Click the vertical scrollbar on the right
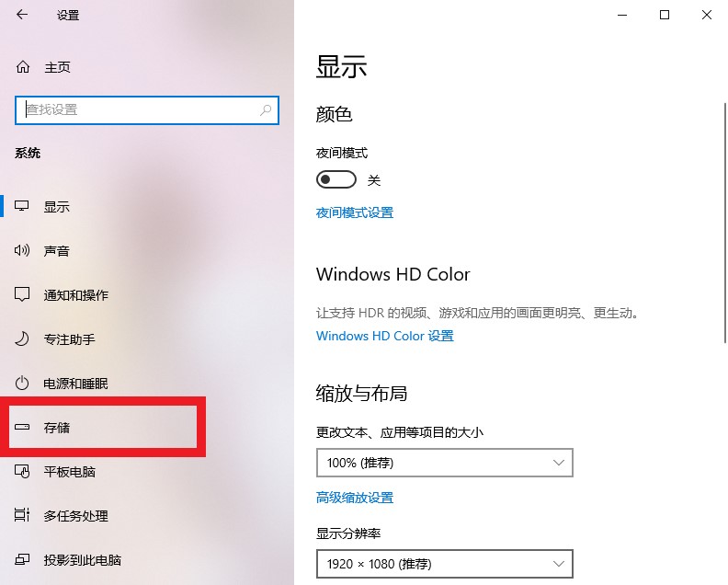 (x=724, y=223)
